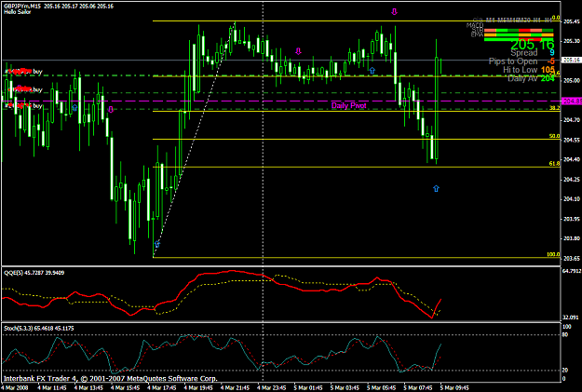The width and height of the screenshot is (582, 392).
Task: Click the 4 Mar 17:45 time axis label
Action: (x=161, y=388)
